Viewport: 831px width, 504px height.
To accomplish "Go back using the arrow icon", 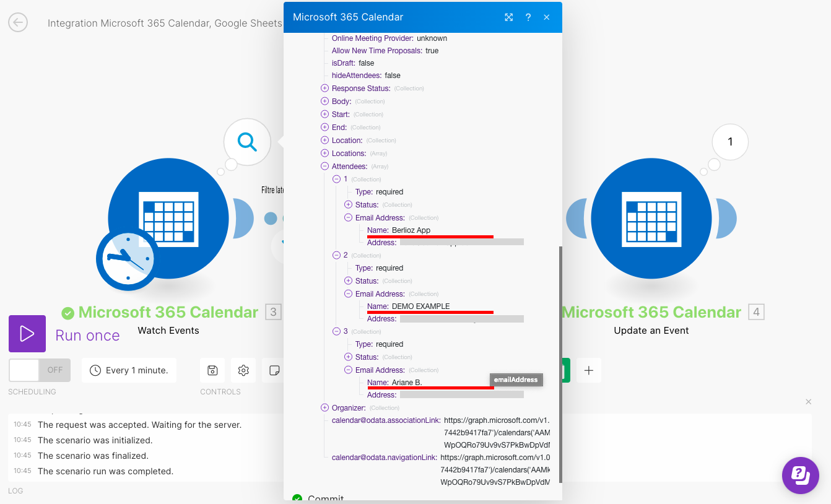I will tap(18, 23).
